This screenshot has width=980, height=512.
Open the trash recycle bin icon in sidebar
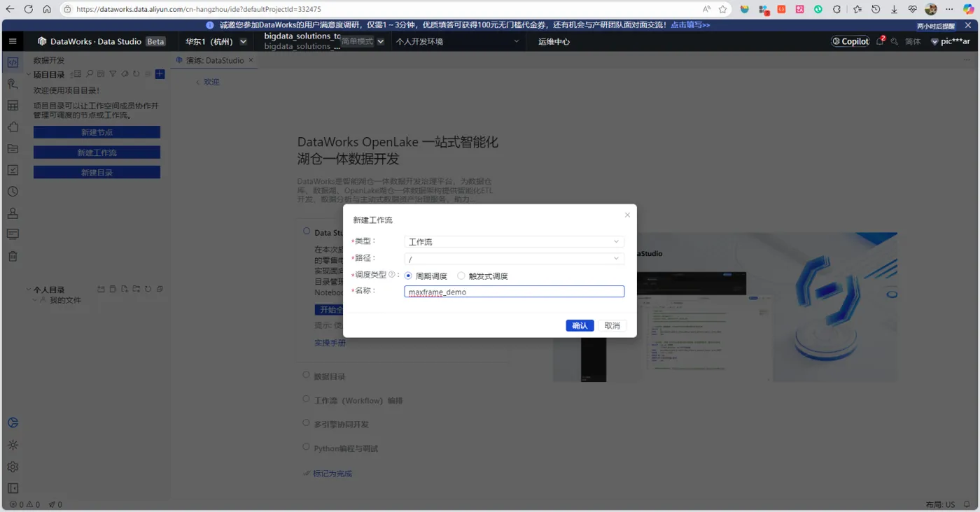click(13, 256)
